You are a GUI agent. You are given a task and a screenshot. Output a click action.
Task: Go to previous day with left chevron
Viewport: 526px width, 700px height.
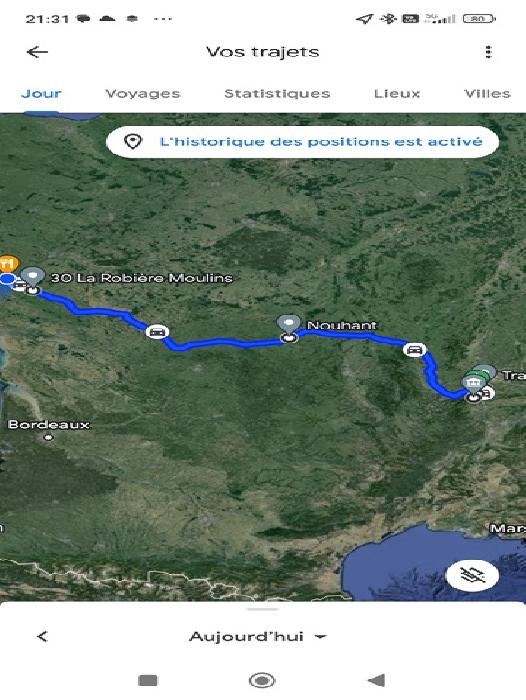click(42, 636)
